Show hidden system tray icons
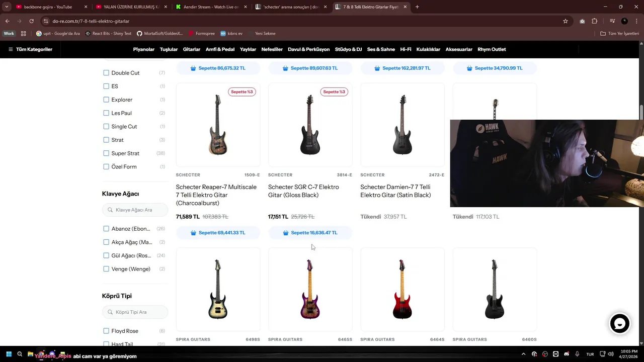This screenshot has width=644, height=362. (524, 354)
